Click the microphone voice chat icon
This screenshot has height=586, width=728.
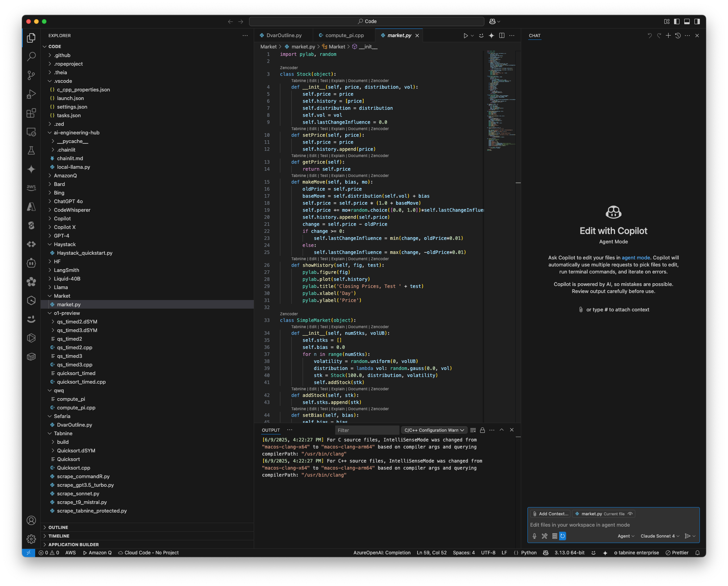[x=534, y=536]
